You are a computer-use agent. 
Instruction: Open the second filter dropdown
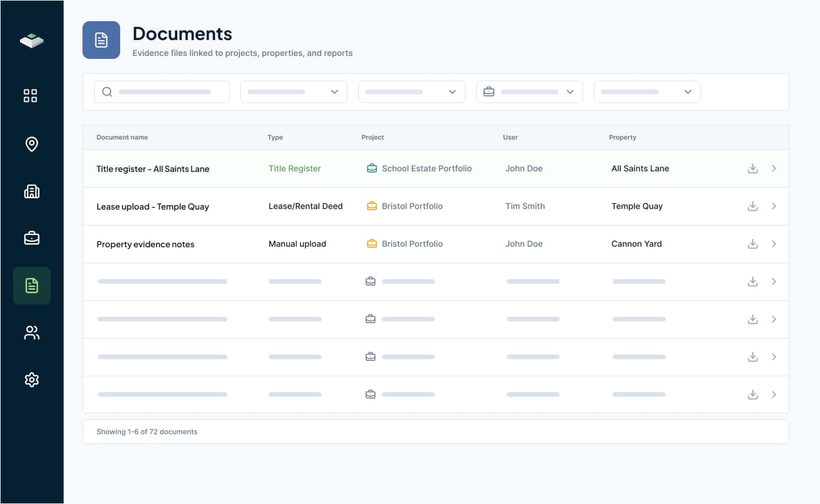(x=412, y=92)
